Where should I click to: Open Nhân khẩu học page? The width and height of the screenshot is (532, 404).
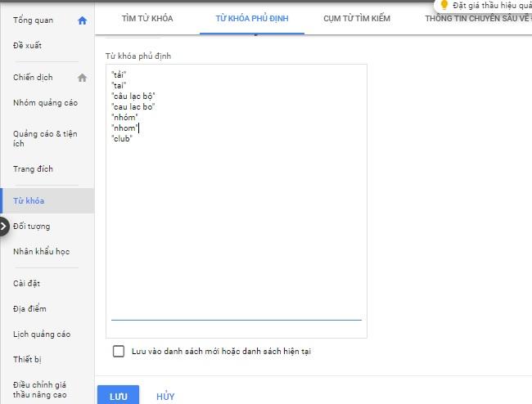(41, 251)
